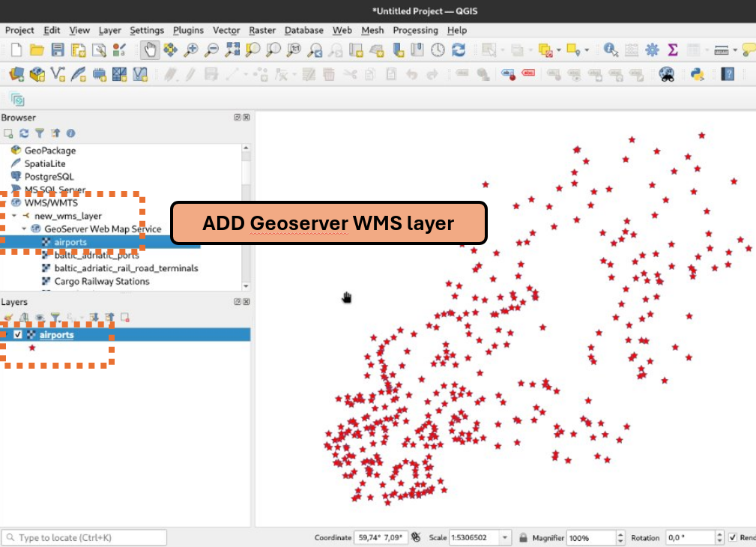This screenshot has height=547, width=756.
Task: Open the measure tool dropdown arrow
Action: tap(735, 49)
